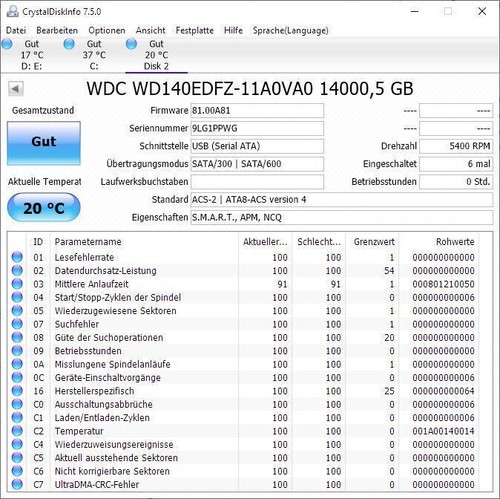The height and width of the screenshot is (499, 500).
Task: Open the Festplatte menu
Action: 195,30
